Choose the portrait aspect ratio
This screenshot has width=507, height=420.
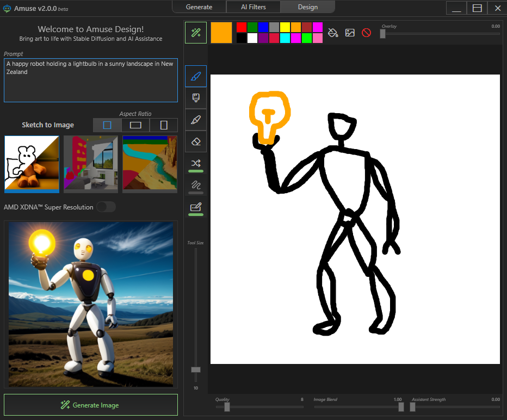[164, 125]
